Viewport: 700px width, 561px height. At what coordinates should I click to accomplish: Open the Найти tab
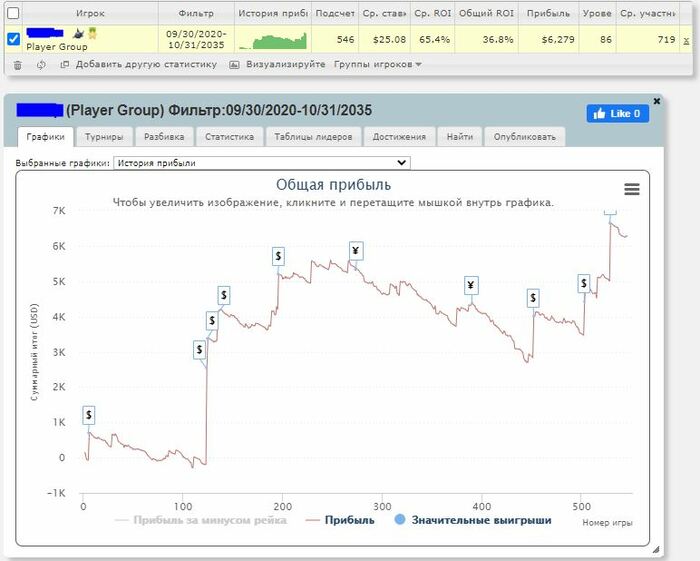(459, 137)
